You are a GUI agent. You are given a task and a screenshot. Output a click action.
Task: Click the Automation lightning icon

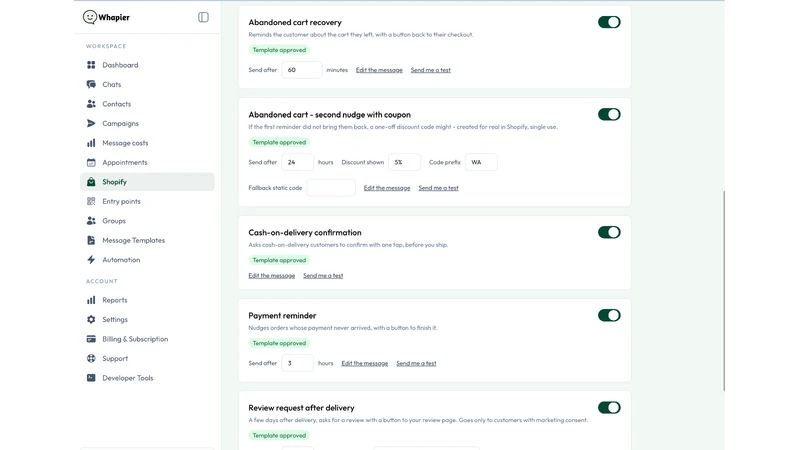pyautogui.click(x=91, y=260)
